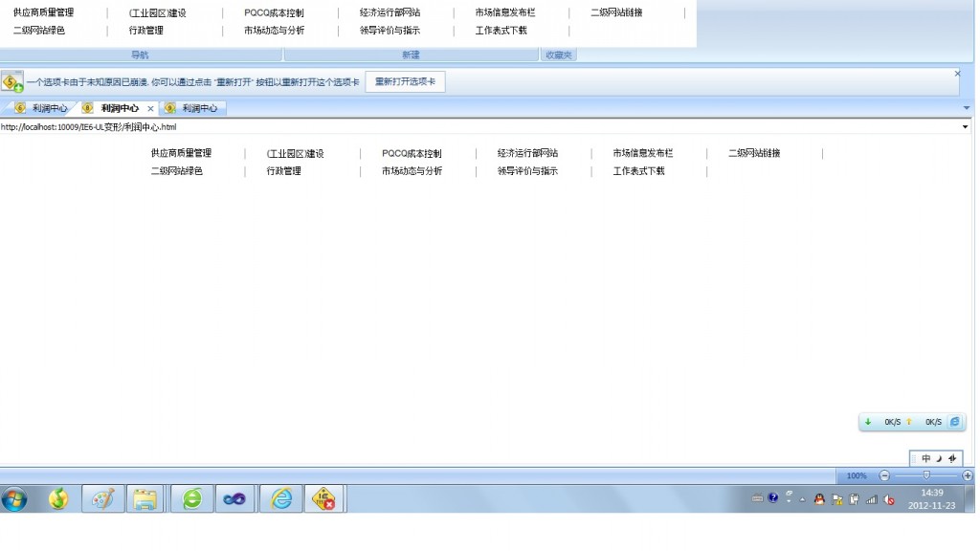Open the Paint palette taskbar icon
Screen dimensions: 980x551
point(103,499)
